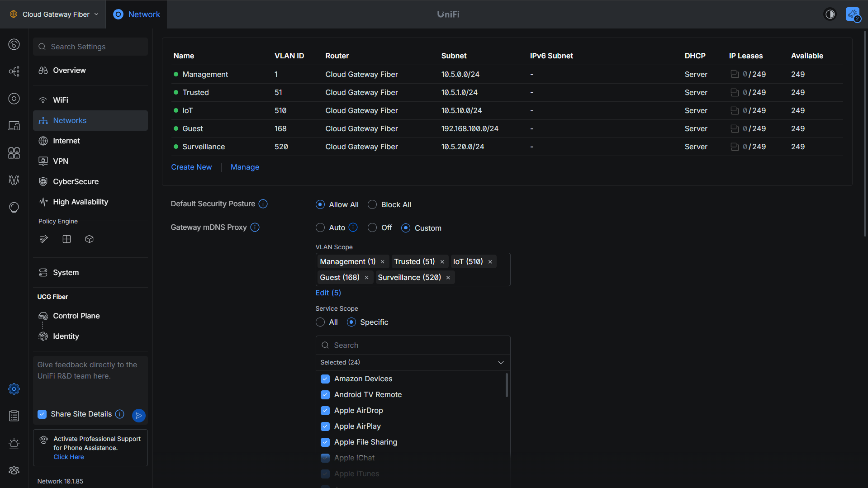Open Alarm Manager icon in left rail
The image size is (868, 488).
pyautogui.click(x=14, y=443)
